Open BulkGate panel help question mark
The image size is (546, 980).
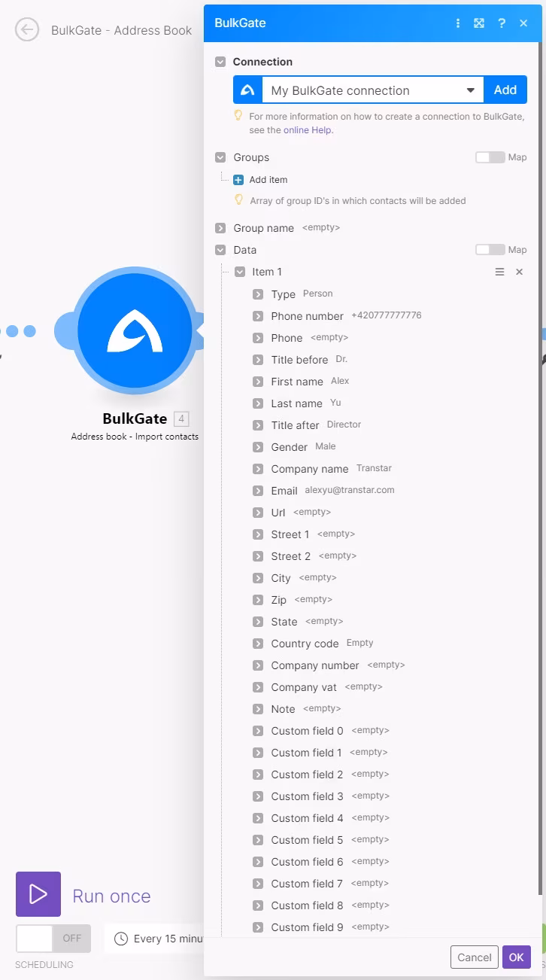[x=502, y=23]
